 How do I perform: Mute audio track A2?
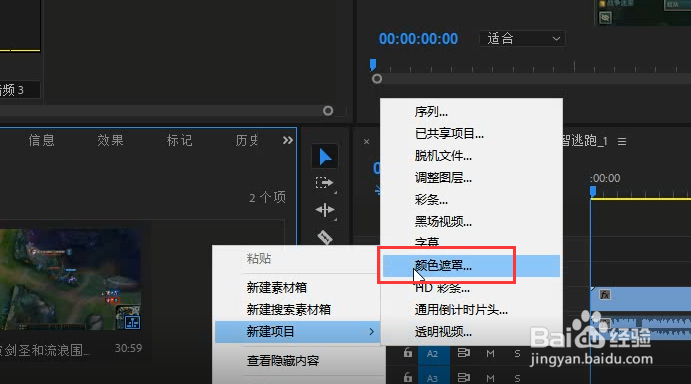490,354
